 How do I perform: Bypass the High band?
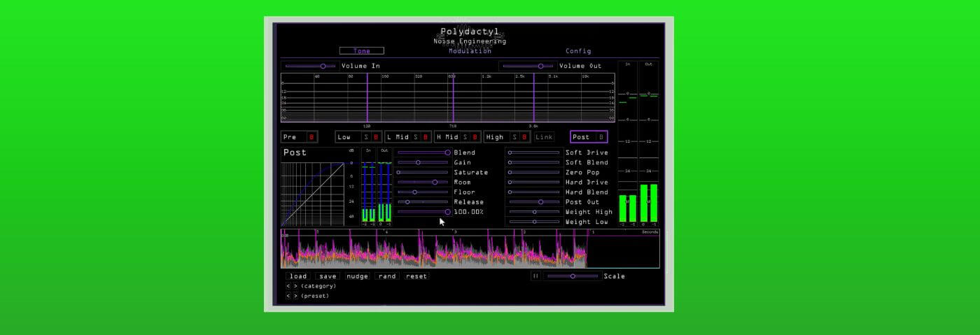point(525,137)
